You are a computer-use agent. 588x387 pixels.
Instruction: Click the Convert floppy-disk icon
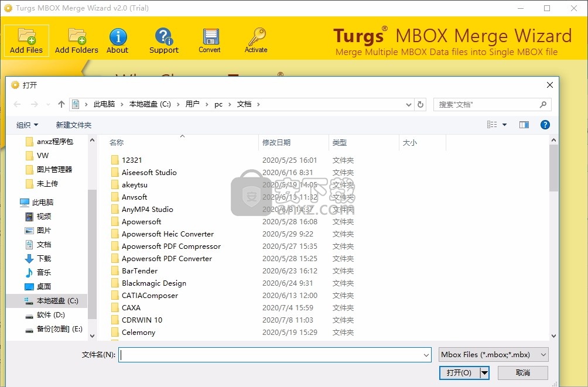(x=210, y=40)
